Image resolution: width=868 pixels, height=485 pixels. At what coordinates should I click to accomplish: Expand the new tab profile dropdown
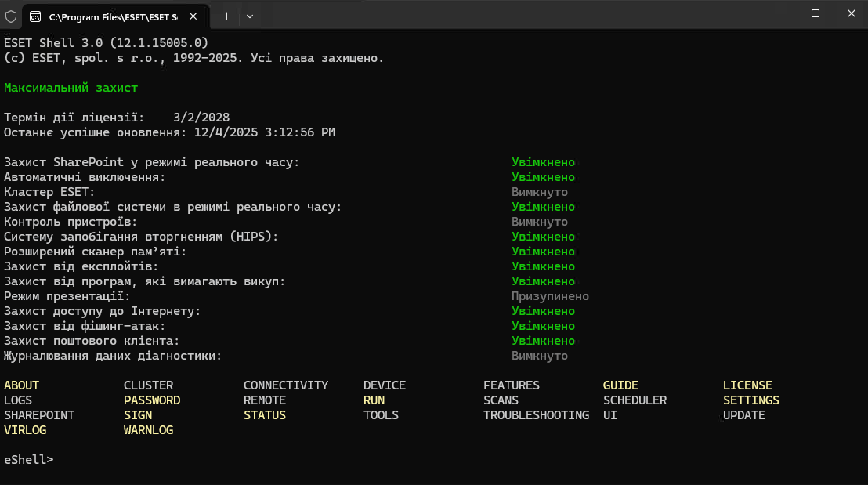coord(250,16)
